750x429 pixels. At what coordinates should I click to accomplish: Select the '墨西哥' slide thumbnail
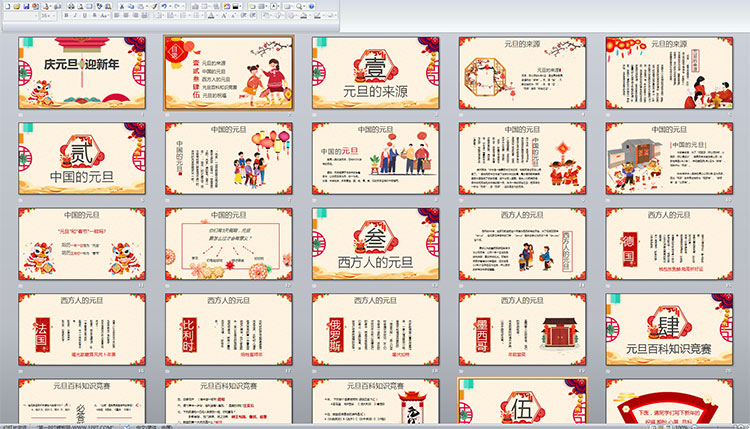[522, 330]
